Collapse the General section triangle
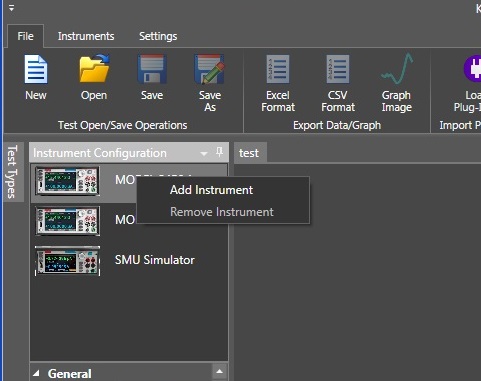The image size is (481, 381). click(x=36, y=373)
